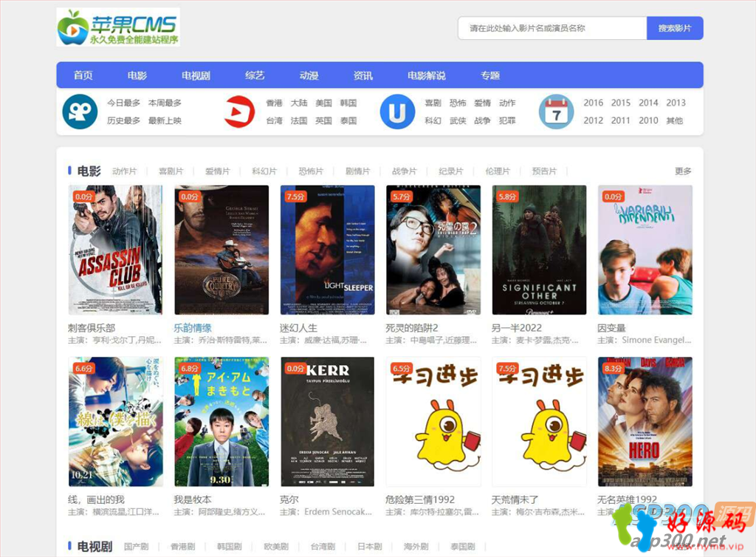Open the 资讯 nav tab
Image resolution: width=756 pixels, height=557 pixels.
[362, 75]
